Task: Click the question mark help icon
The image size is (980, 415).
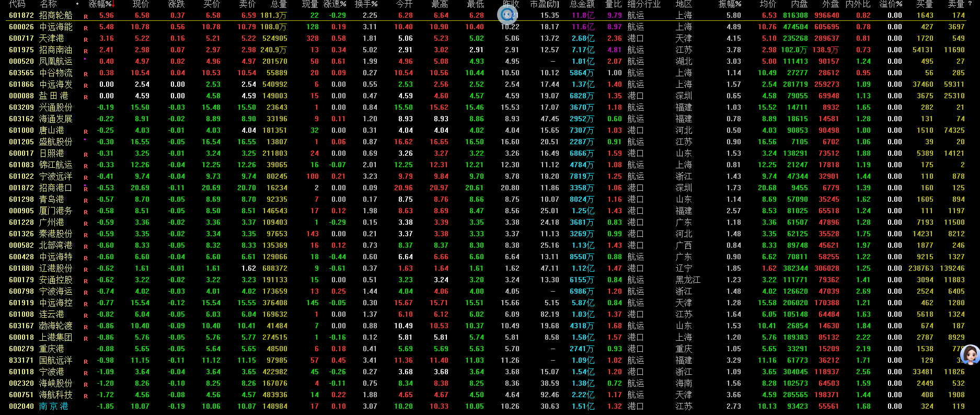Action: pyautogui.click(x=971, y=4)
